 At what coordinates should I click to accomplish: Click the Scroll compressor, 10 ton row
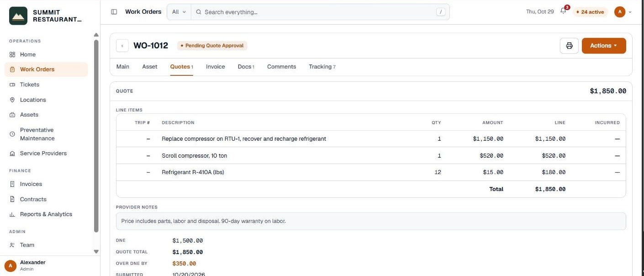coord(371,156)
